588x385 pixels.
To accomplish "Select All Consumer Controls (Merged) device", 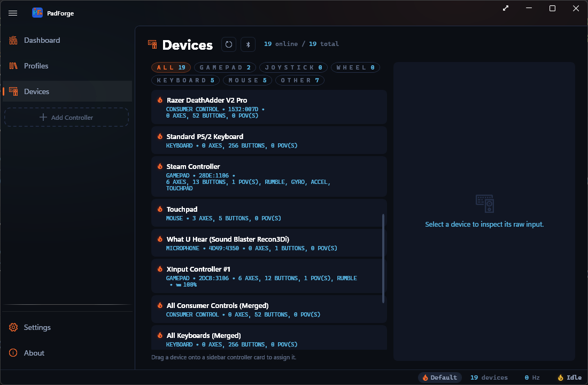I will point(269,310).
